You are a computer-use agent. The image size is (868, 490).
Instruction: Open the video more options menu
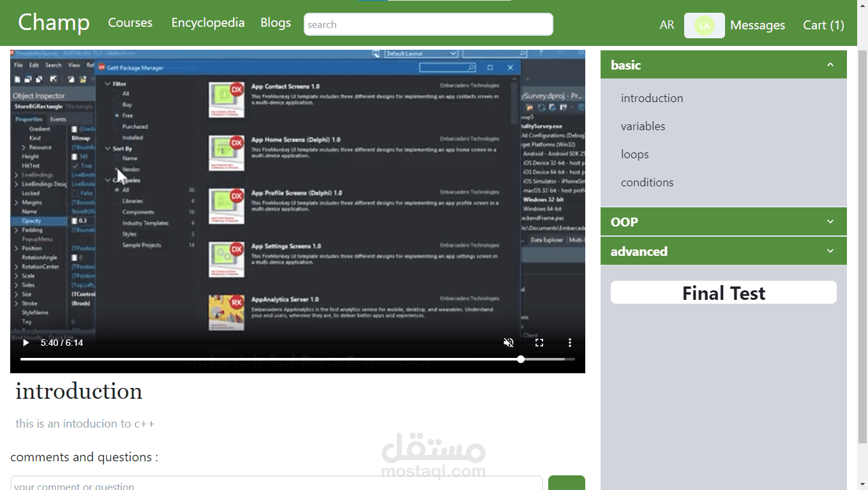[x=570, y=343]
